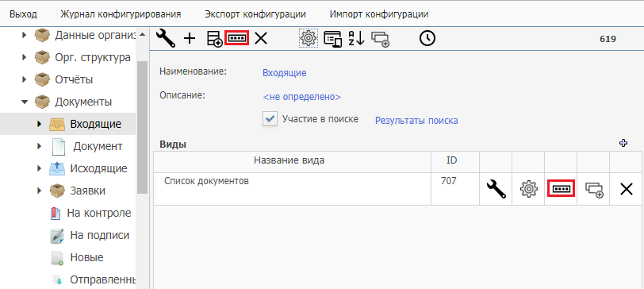The image size is (644, 289).
Task: Collapse the Документы tree node
Action: [25, 102]
